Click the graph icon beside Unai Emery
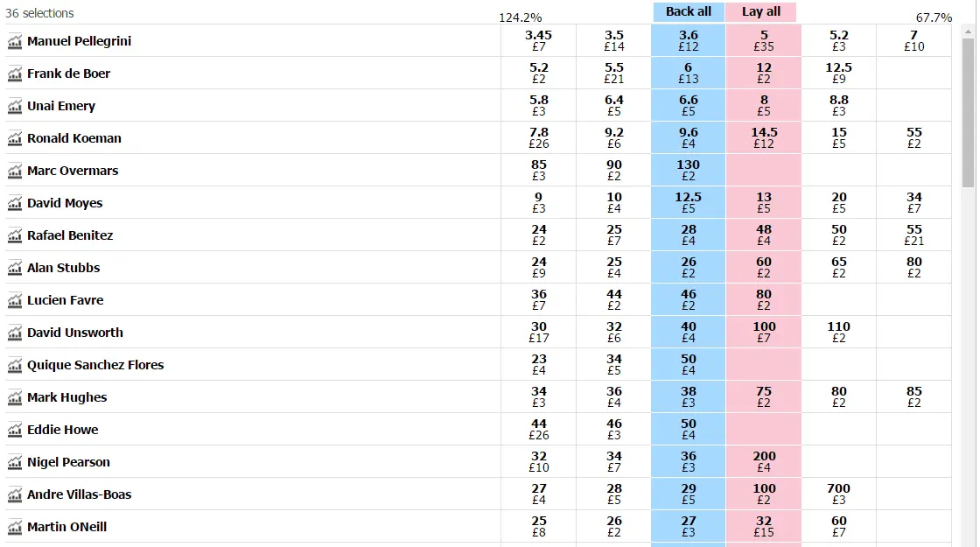Viewport: 980px width, 547px height. point(15,106)
